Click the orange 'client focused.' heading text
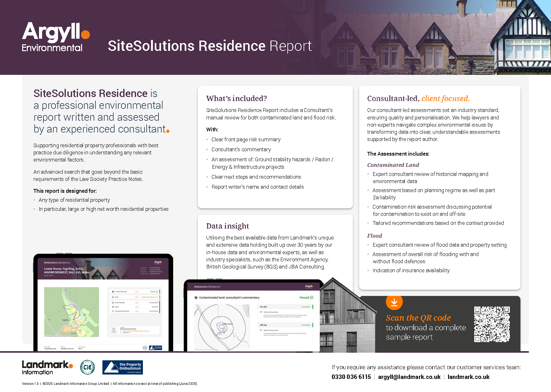551x392 pixels. 445,99
